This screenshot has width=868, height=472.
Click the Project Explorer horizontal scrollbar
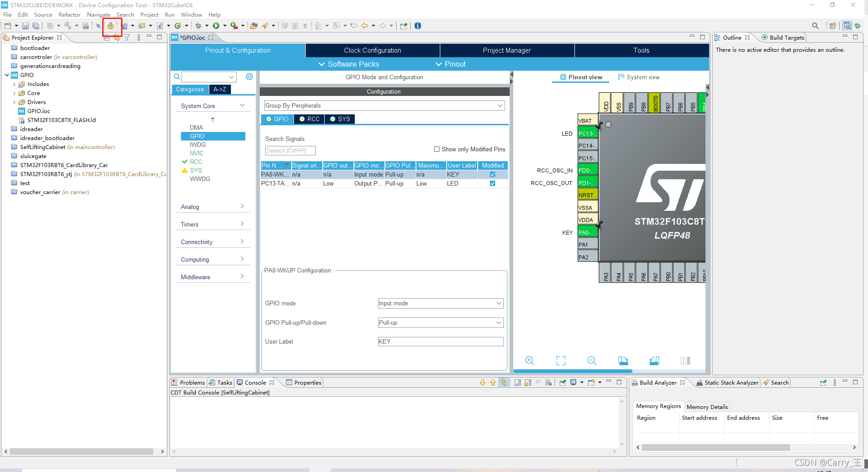tap(81, 451)
